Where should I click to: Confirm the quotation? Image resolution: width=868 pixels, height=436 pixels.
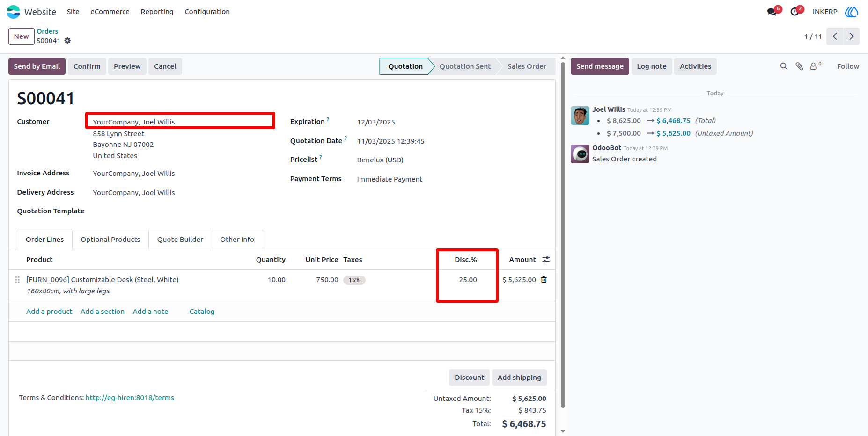pos(87,66)
